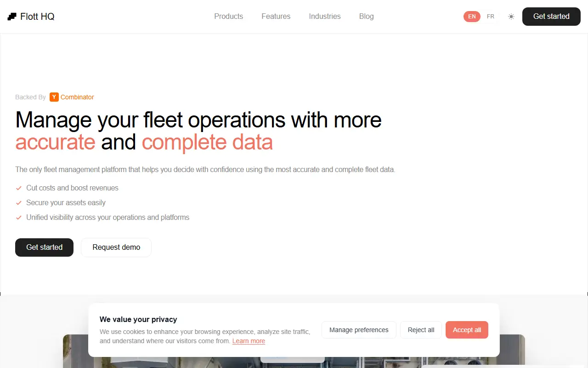Go to the Blog page
Screen dimensions: 588x368
[x=367, y=17]
